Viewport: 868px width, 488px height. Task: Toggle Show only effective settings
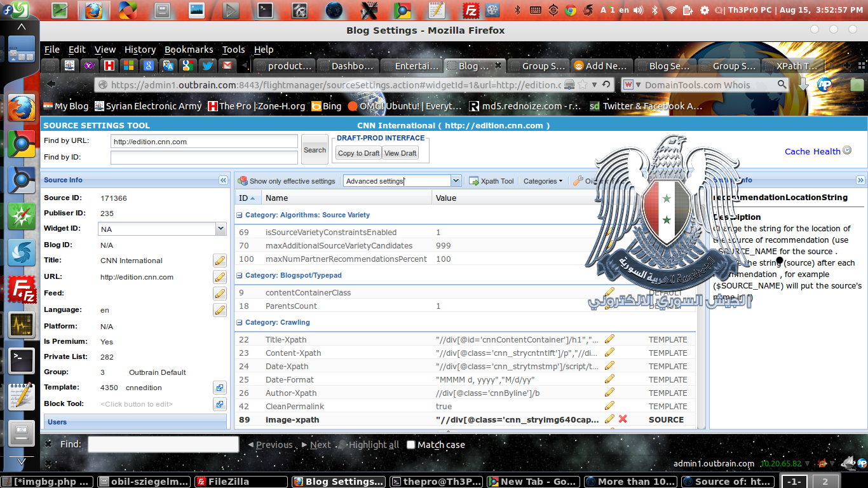click(x=287, y=181)
